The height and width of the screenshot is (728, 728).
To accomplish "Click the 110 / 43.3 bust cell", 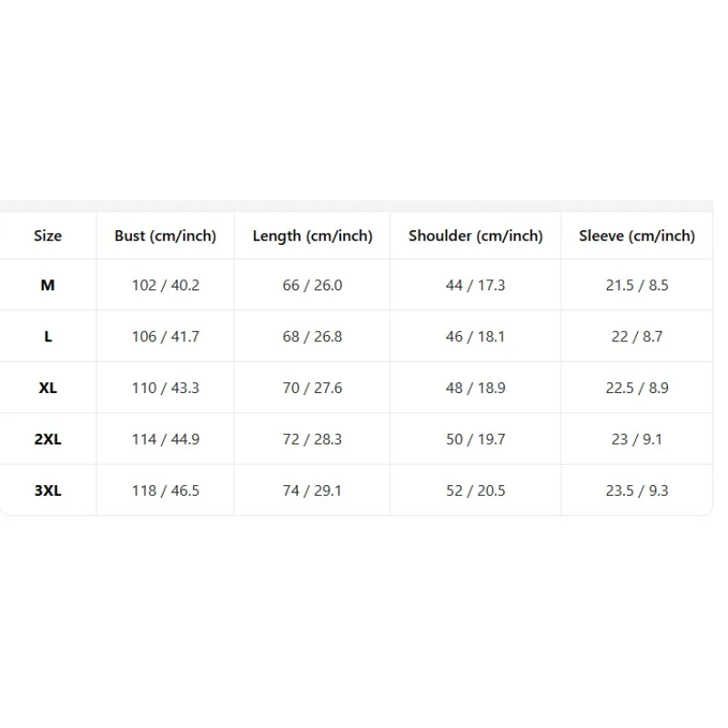I will point(166,388).
